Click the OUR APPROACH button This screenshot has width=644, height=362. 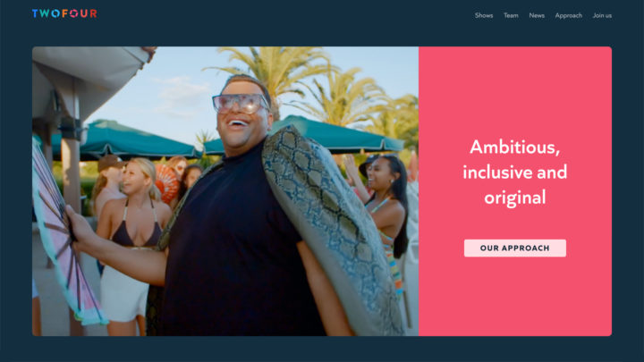[x=515, y=248]
